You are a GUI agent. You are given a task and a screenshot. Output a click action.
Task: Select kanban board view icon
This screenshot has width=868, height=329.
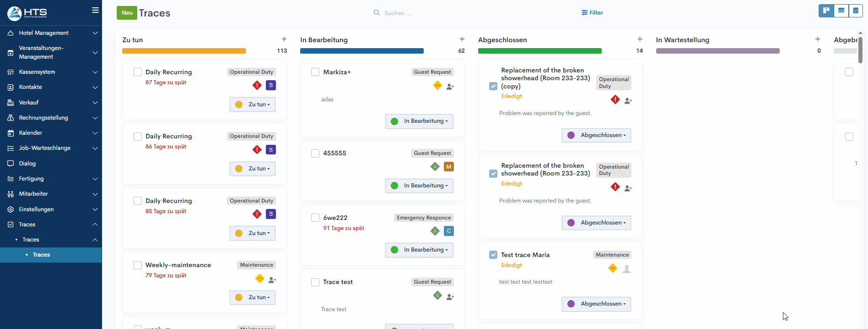pos(826,11)
